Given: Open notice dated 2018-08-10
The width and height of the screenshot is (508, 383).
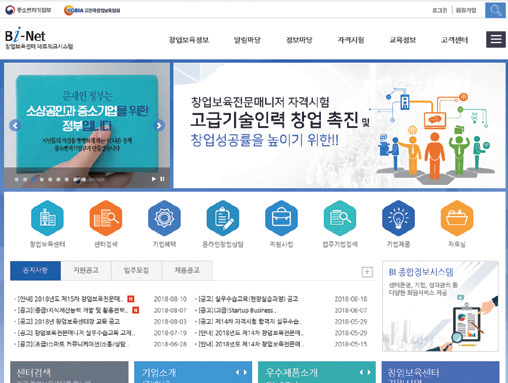Looking at the screenshot, I should pos(70,299).
